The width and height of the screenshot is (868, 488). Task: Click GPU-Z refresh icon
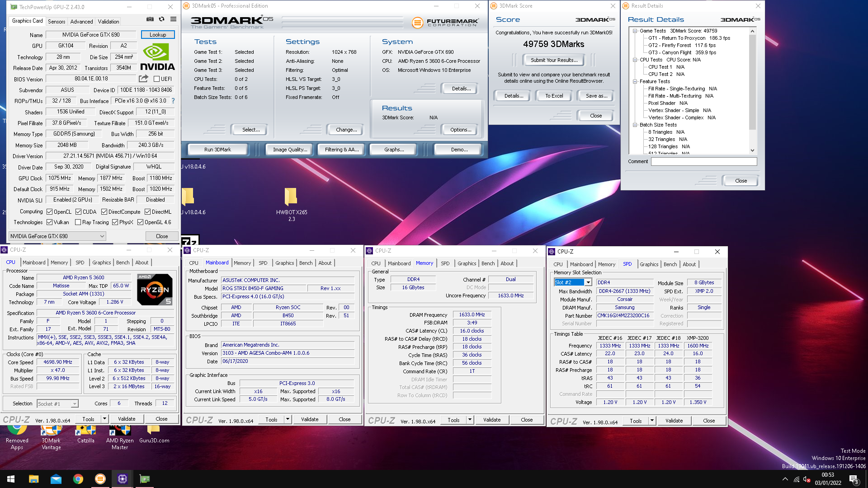(161, 19)
